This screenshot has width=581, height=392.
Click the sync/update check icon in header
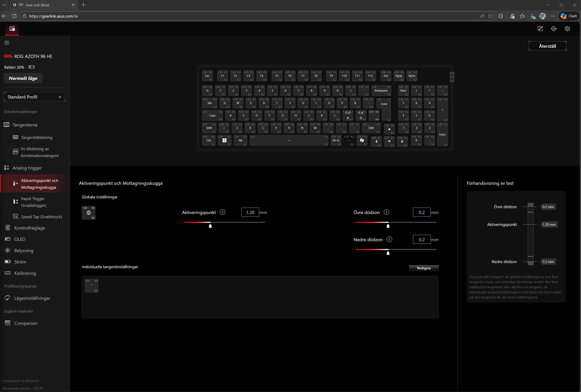553,29
